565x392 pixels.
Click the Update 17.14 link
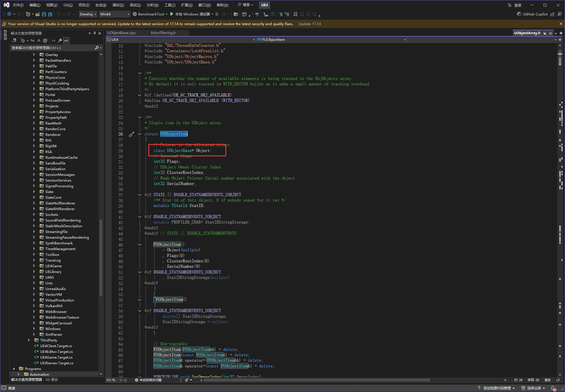coord(309,24)
